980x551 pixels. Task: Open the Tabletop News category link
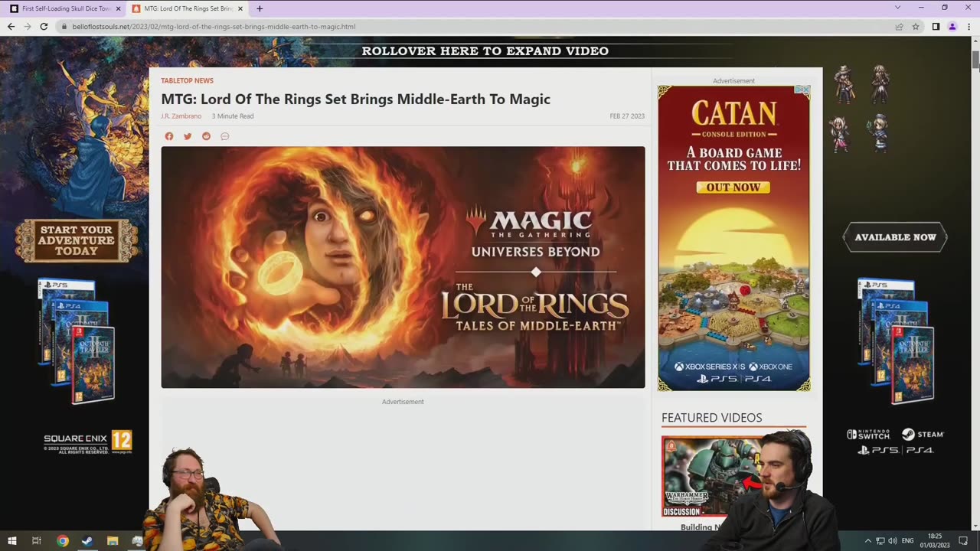pos(187,80)
